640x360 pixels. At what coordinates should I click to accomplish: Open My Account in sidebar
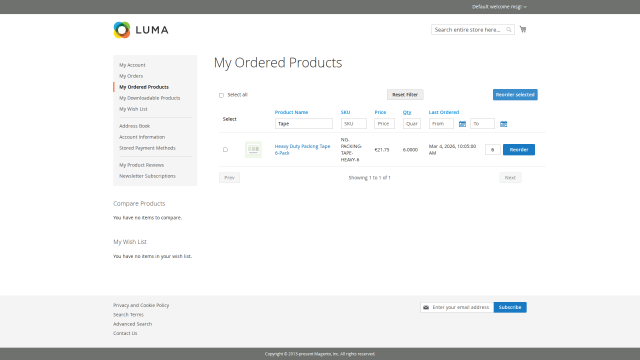tap(132, 65)
